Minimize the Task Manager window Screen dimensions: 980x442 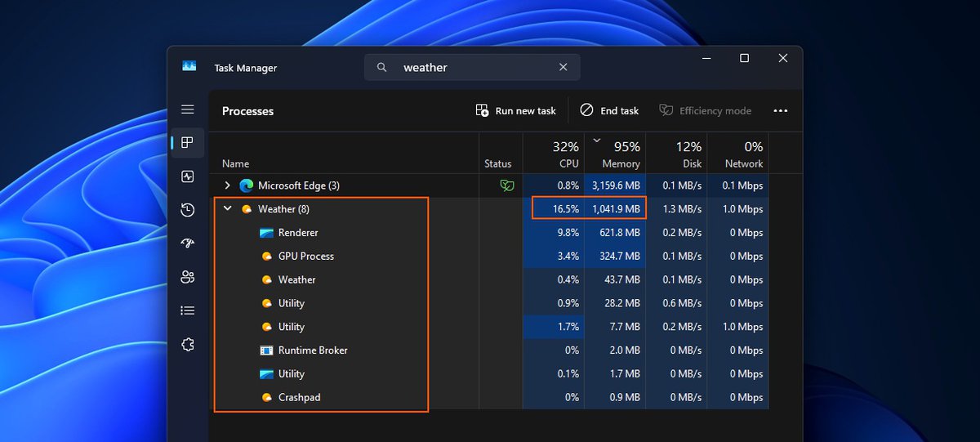[x=706, y=58]
